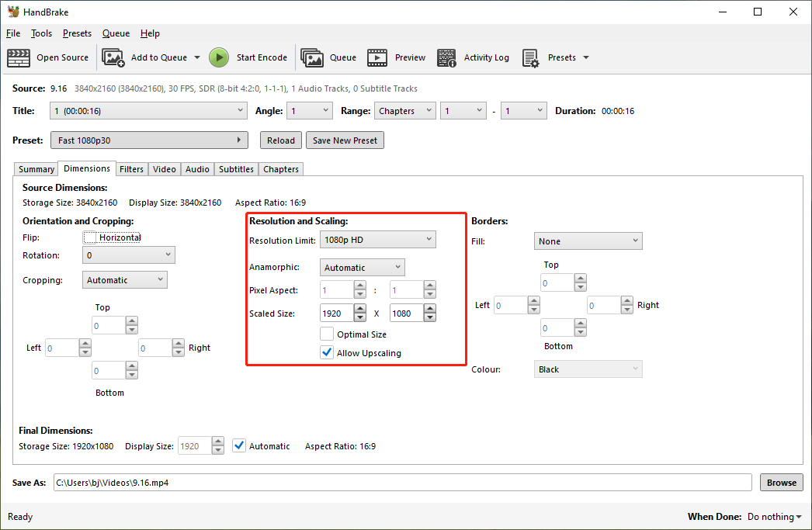Switch to the Chapters tab

click(281, 169)
